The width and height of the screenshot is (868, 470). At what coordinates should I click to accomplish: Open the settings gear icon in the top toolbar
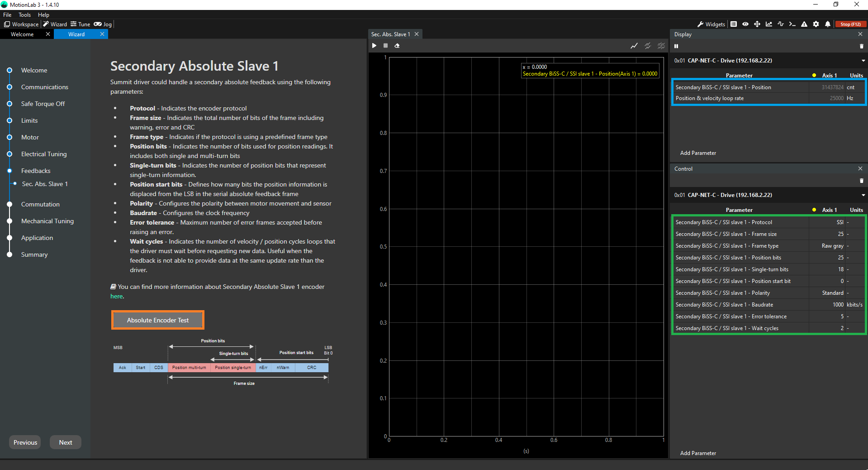[816, 24]
